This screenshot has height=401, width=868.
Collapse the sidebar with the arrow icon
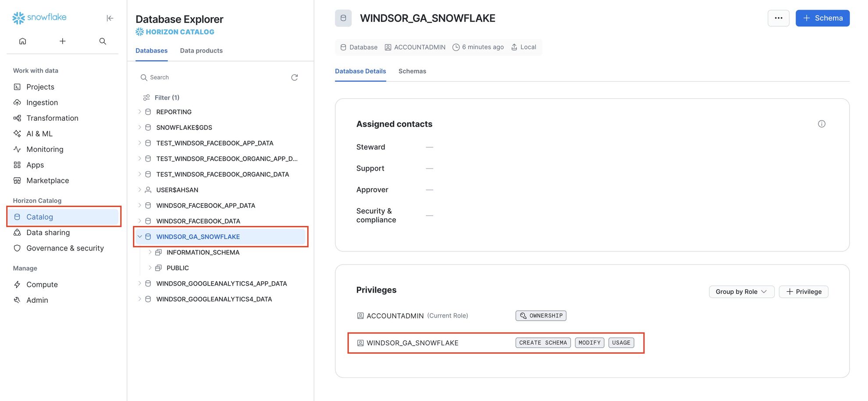click(110, 18)
